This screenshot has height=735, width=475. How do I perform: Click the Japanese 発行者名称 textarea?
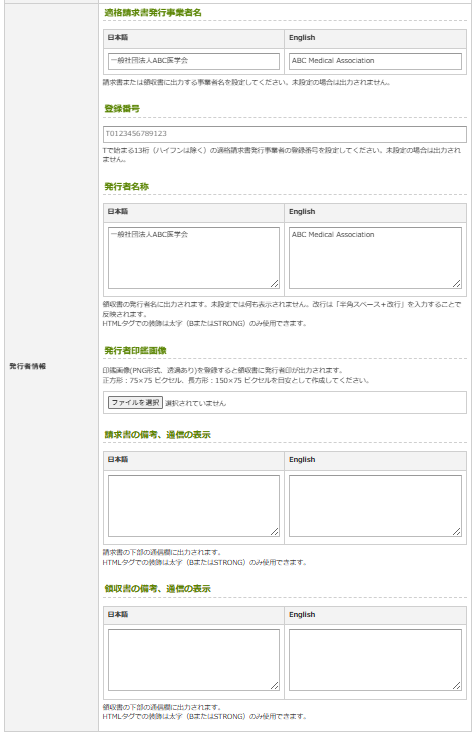click(194, 258)
